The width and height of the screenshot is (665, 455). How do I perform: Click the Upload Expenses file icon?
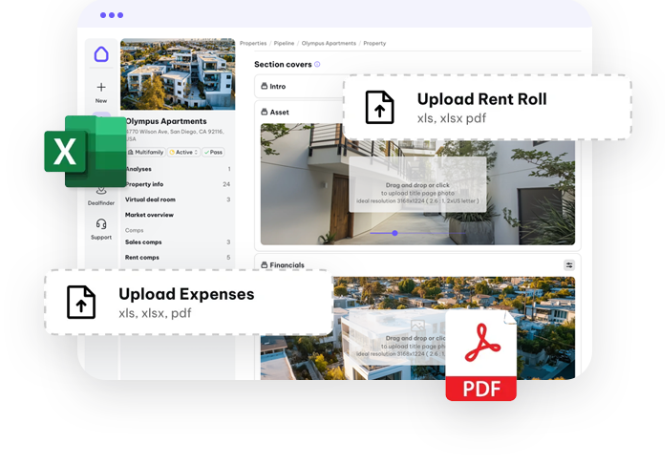(81, 302)
